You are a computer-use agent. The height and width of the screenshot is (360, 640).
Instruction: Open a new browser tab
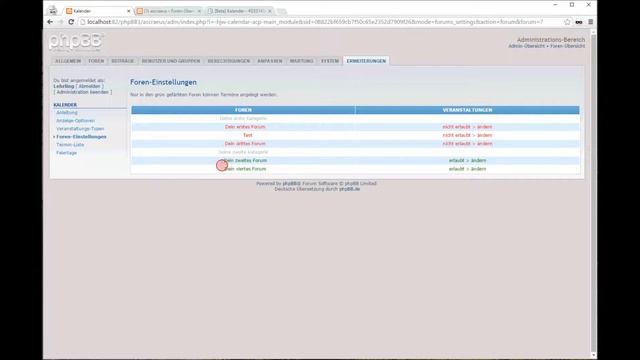click(x=282, y=11)
